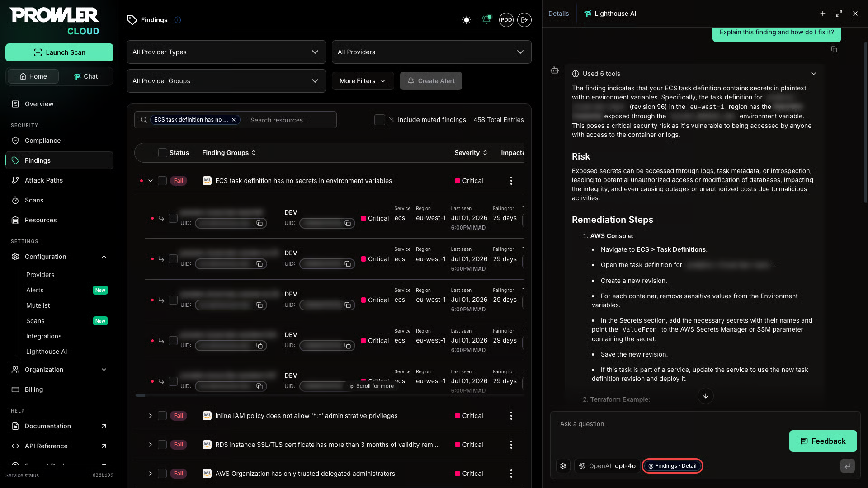This screenshot has width=868, height=488.
Task: Open actions menu for AWS Organization finding
Action: click(511, 474)
